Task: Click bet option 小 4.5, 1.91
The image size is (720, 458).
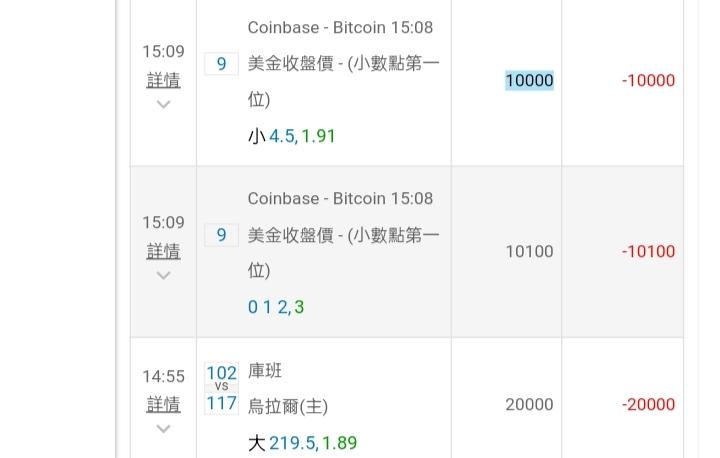Action: coord(292,136)
